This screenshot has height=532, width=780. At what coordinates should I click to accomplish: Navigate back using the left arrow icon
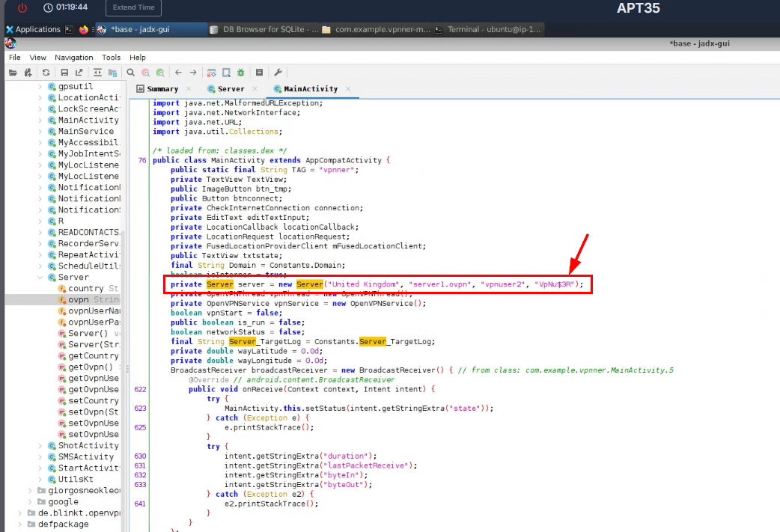click(x=178, y=73)
